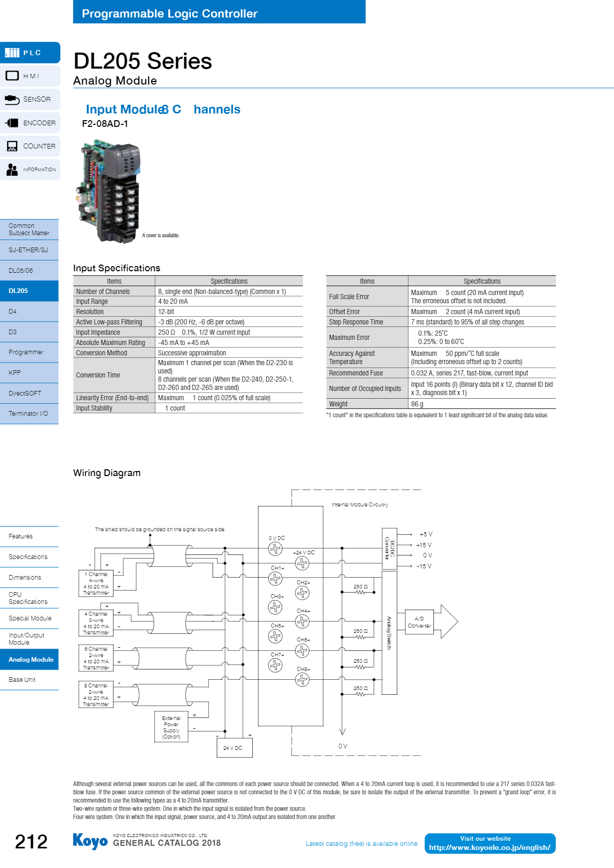Click the PLC rack icon in sidebar
The height and width of the screenshot is (868, 614).
(12, 53)
